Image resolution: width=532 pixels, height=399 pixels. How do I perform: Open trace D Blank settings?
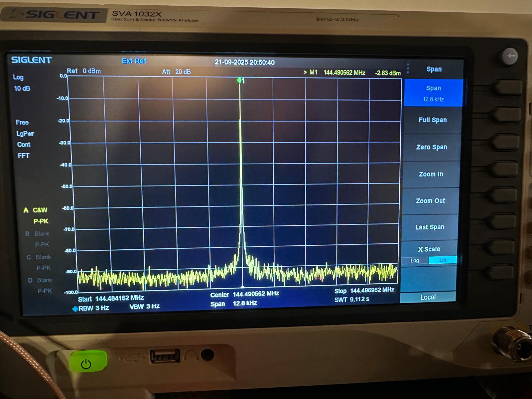coord(44,280)
